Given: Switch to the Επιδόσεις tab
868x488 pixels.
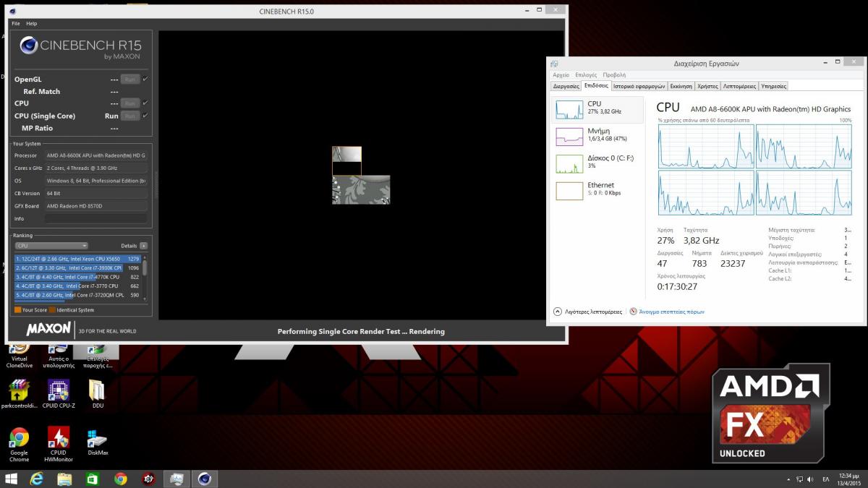Looking at the screenshot, I should coord(596,85).
